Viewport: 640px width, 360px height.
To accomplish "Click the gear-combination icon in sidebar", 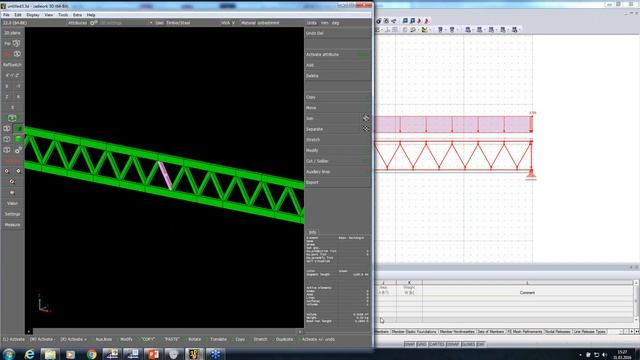I will pyautogui.click(x=18, y=150).
